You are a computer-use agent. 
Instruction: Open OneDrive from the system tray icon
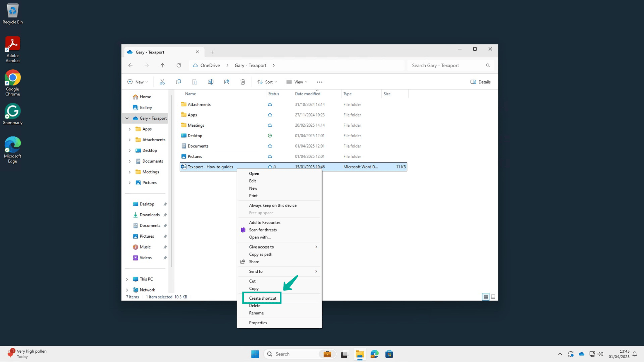coord(582,354)
